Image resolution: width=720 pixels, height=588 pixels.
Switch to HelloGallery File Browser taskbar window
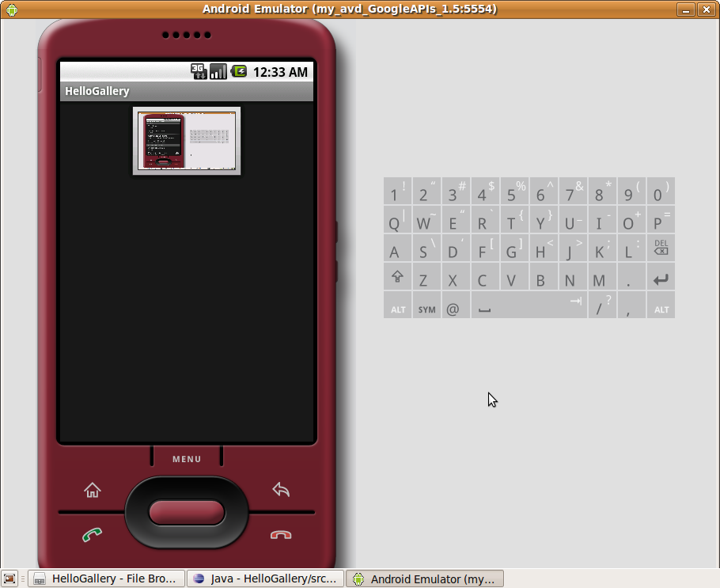(x=107, y=579)
